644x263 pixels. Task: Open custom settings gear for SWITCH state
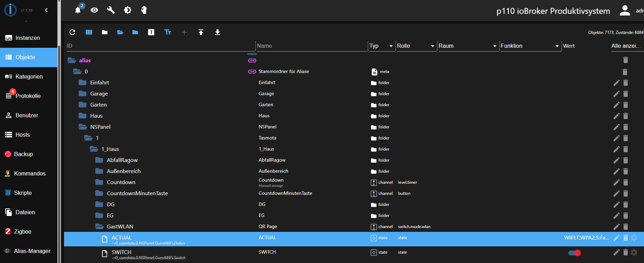634,252
